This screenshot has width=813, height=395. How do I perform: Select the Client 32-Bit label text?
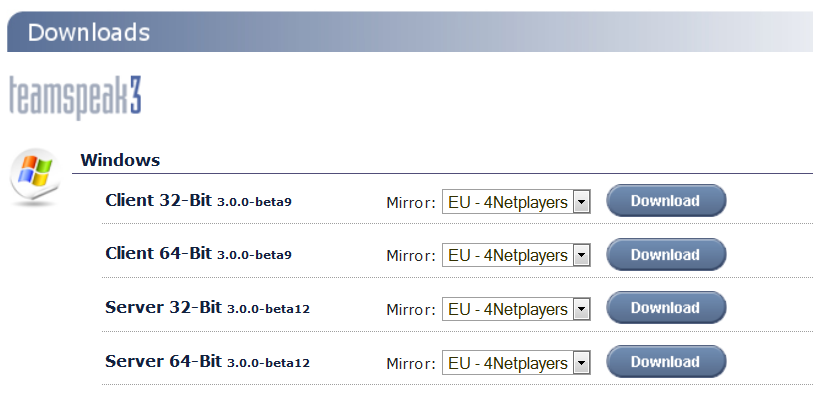coord(159,200)
